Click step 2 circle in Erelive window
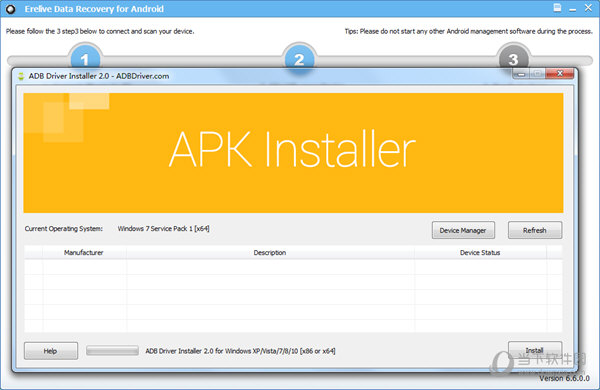 (x=299, y=57)
